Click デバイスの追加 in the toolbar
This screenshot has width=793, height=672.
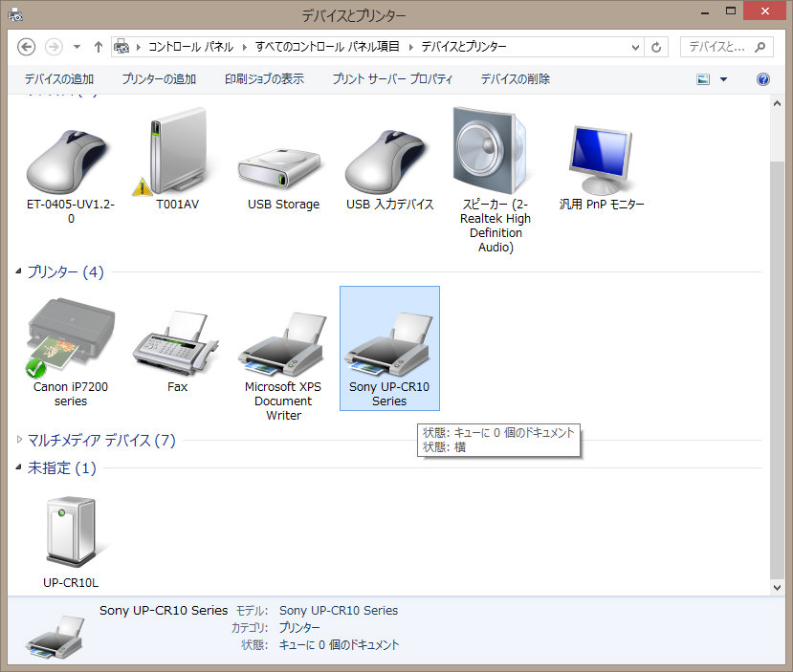click(59, 79)
